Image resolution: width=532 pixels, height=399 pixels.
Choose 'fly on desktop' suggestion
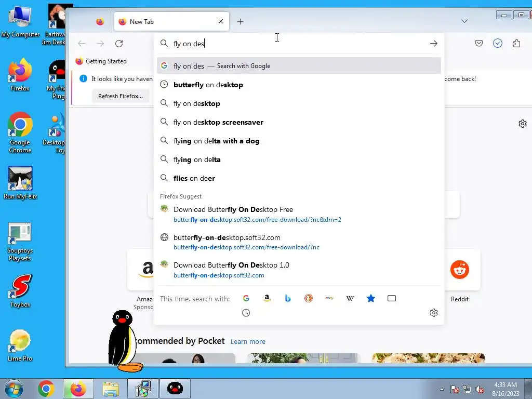click(x=299, y=103)
